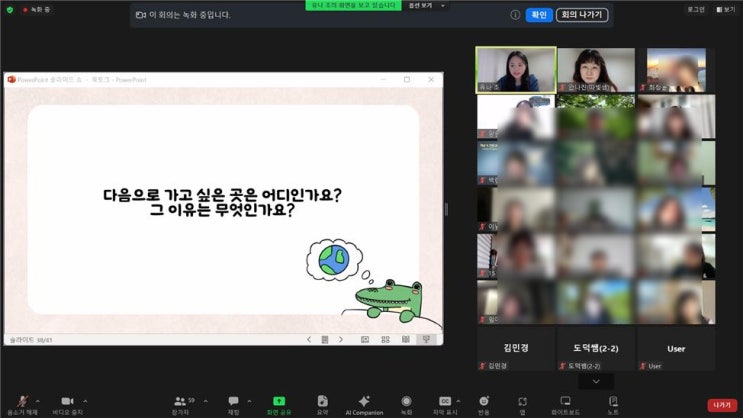Click the PowerPoint logo in title bar

(x=11, y=80)
